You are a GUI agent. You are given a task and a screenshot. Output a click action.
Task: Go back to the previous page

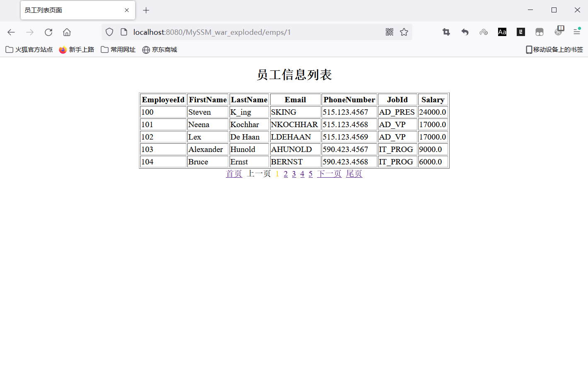11,32
